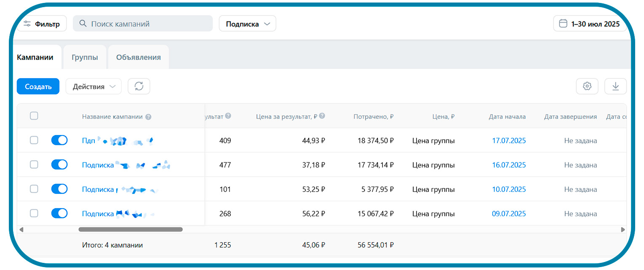Click the search magnifier icon
Screen dimensions: 644x270
click(83, 24)
